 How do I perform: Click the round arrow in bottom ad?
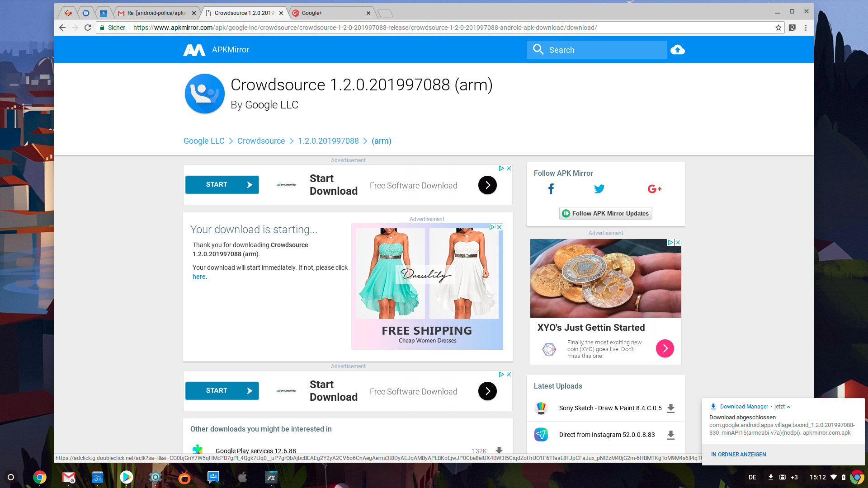[487, 391]
